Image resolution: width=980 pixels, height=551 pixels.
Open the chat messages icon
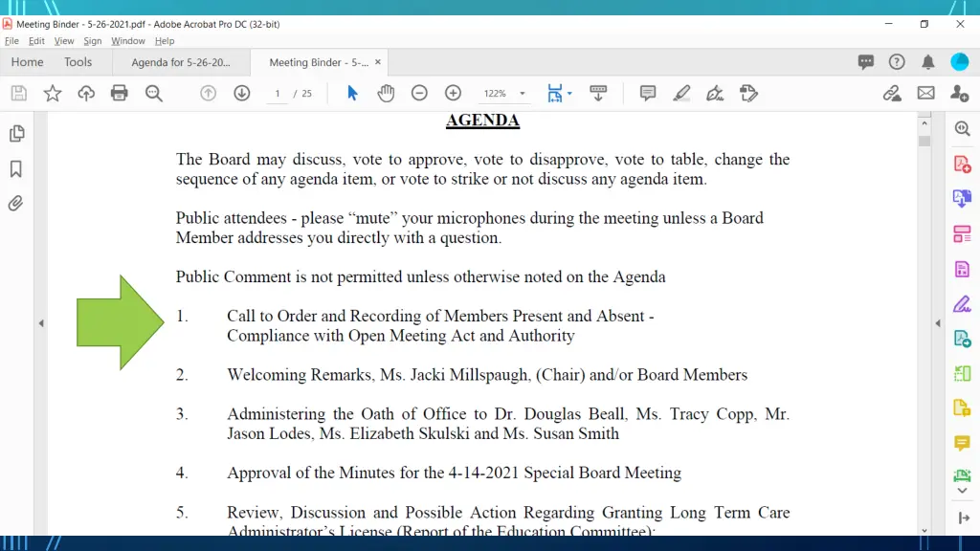pyautogui.click(x=865, y=62)
